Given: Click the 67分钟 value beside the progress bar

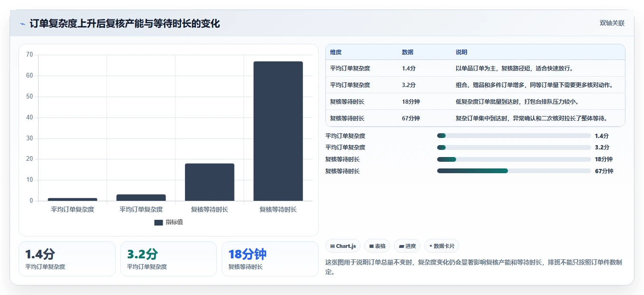Looking at the screenshot, I should click(604, 171).
